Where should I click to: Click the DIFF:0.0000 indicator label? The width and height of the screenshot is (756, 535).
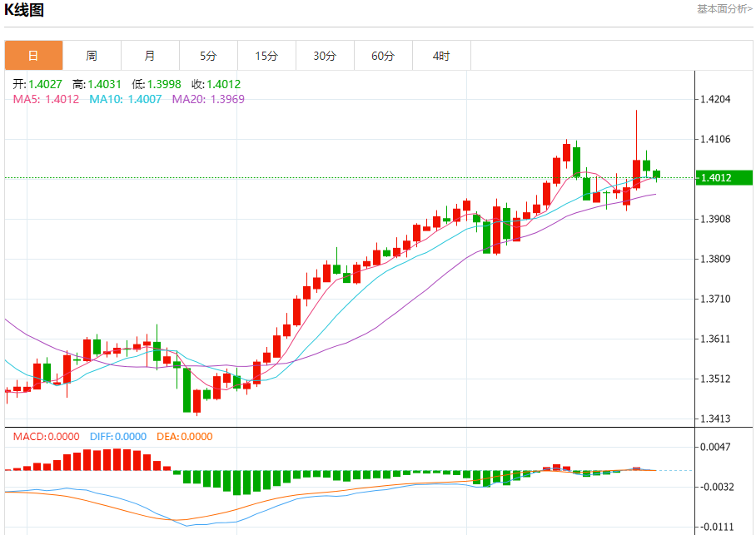pyautogui.click(x=118, y=437)
